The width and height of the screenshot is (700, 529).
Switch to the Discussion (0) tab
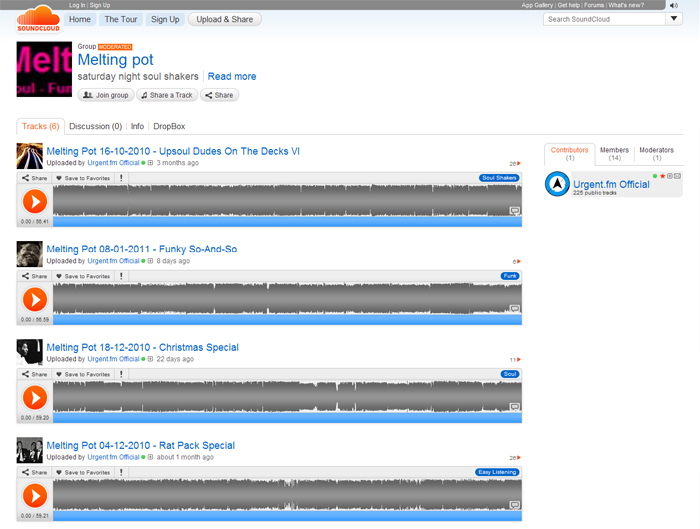[x=96, y=126]
